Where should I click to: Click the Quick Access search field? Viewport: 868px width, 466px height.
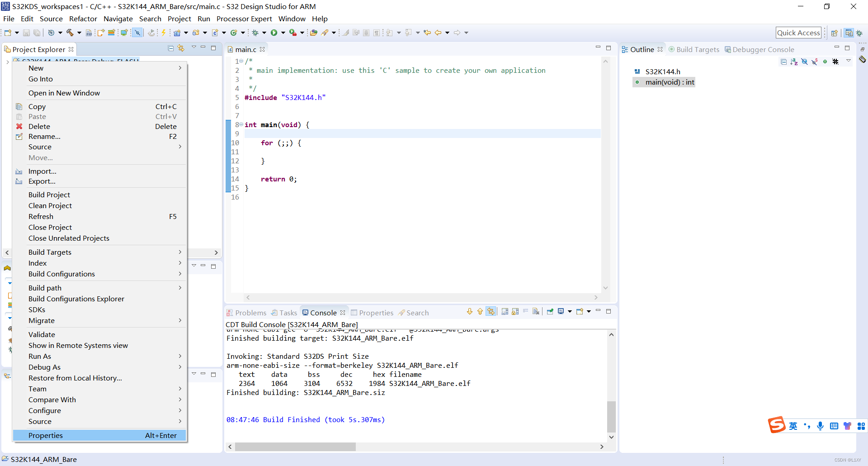point(798,33)
